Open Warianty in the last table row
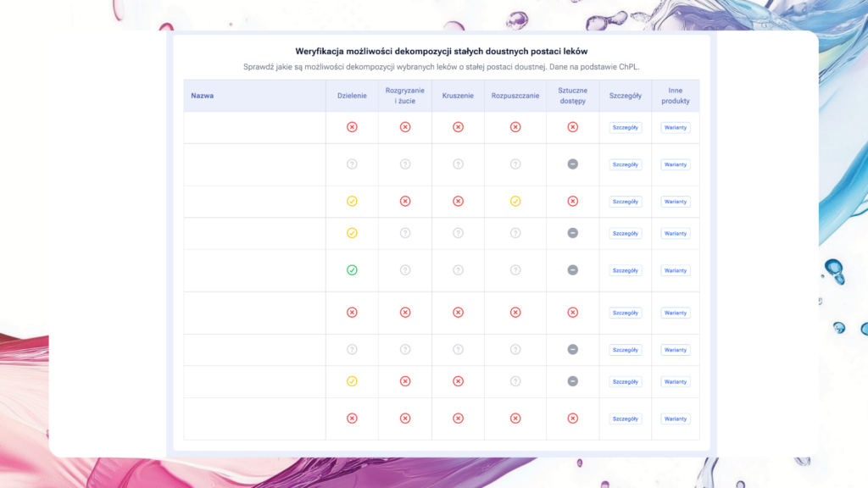The height and width of the screenshot is (488, 868). [676, 419]
